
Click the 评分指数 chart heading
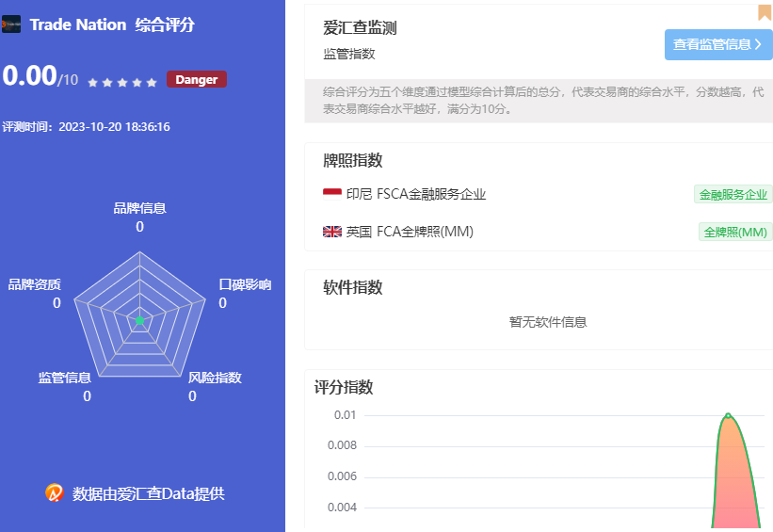[x=344, y=387]
